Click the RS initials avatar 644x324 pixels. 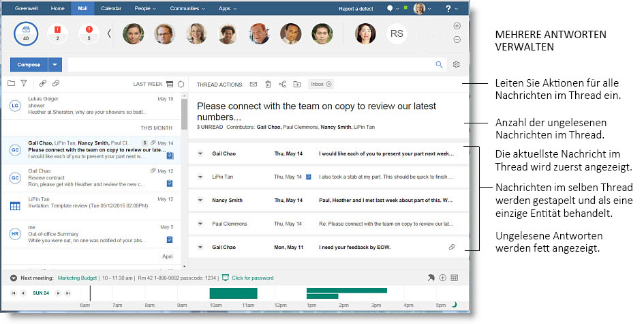click(397, 33)
